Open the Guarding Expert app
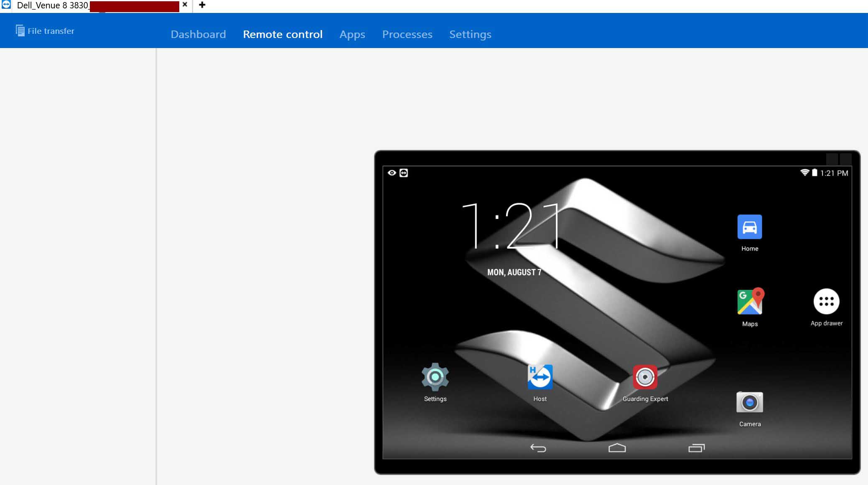Viewport: 868px width, 485px height. (645, 377)
